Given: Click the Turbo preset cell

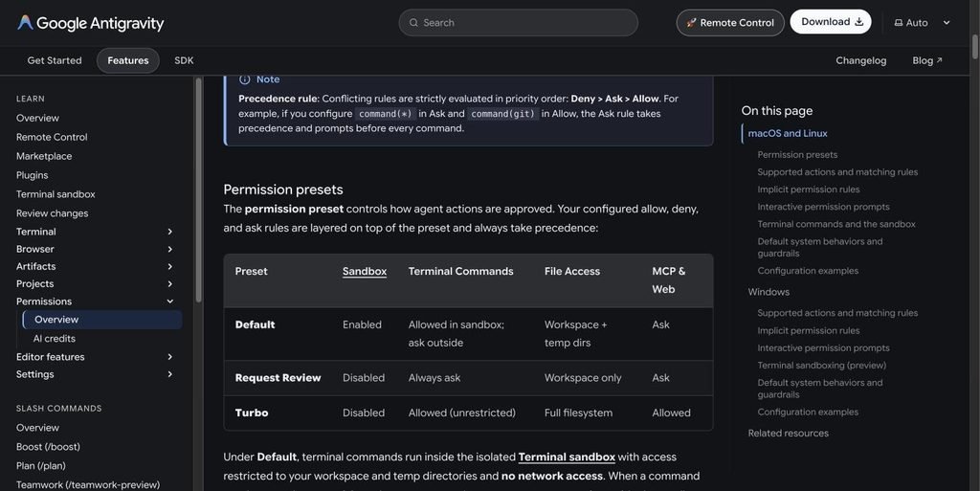Looking at the screenshot, I should pos(252,413).
